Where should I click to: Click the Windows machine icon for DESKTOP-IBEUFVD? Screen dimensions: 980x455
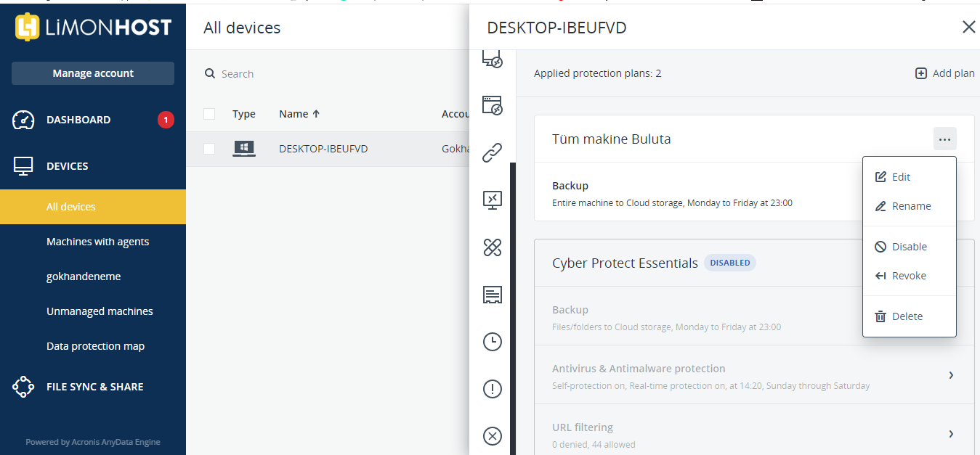click(x=244, y=149)
